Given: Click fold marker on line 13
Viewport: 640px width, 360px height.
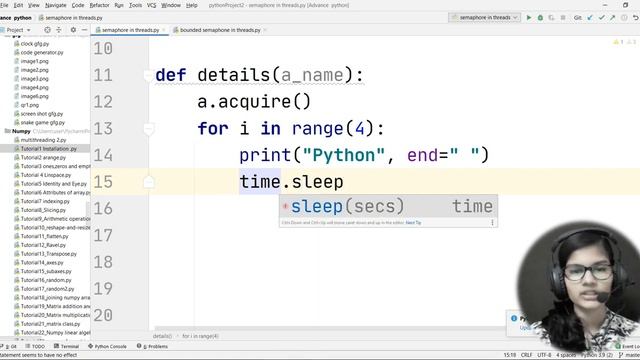Looking at the screenshot, I should click(149, 129).
